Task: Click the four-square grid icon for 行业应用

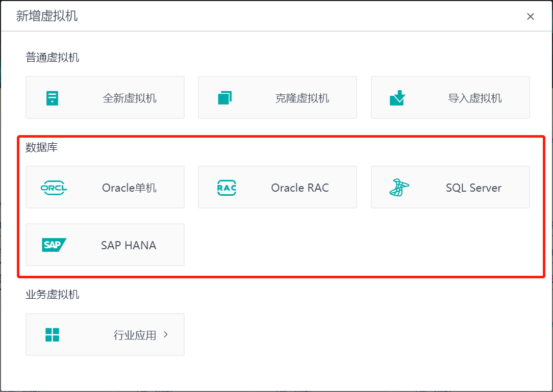Action: click(52, 335)
